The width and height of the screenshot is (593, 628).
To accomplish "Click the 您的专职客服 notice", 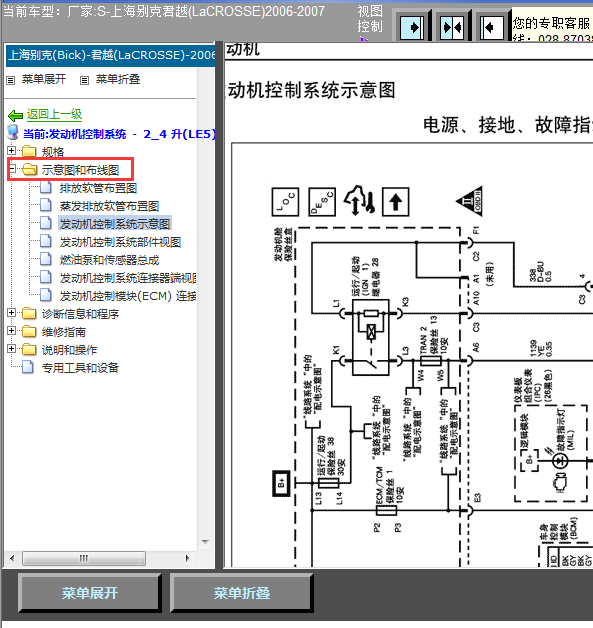I will 553,23.
